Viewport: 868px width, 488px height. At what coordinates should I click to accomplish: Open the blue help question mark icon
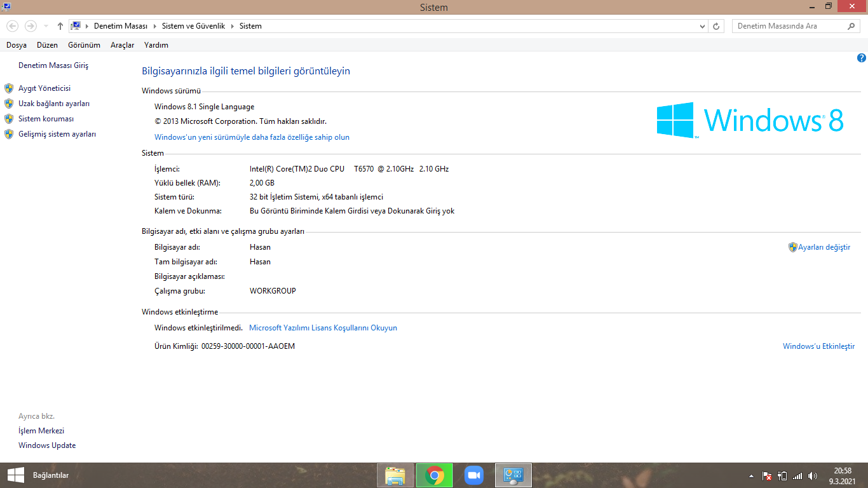point(862,58)
